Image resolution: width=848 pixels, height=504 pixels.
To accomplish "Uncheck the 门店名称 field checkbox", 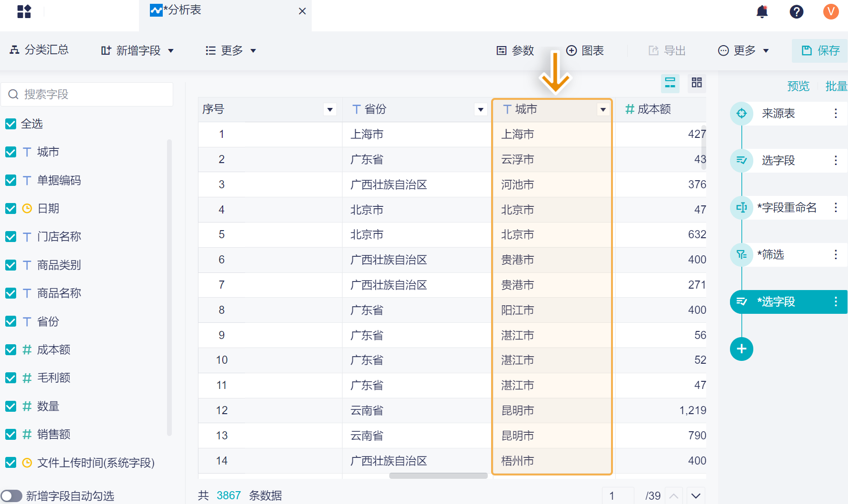I will coord(10,237).
